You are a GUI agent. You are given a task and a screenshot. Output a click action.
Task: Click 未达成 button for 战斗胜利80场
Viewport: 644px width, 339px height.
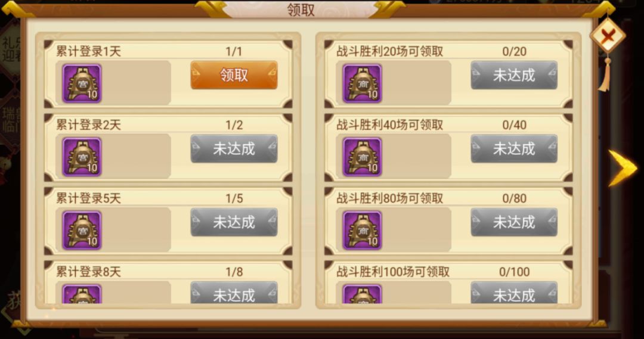click(514, 222)
